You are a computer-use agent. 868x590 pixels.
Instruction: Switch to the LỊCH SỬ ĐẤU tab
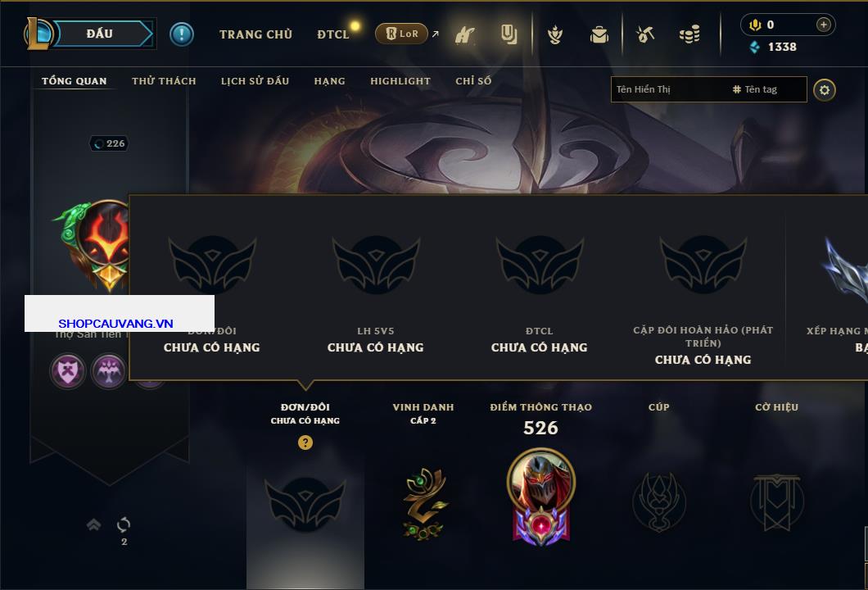coord(255,81)
